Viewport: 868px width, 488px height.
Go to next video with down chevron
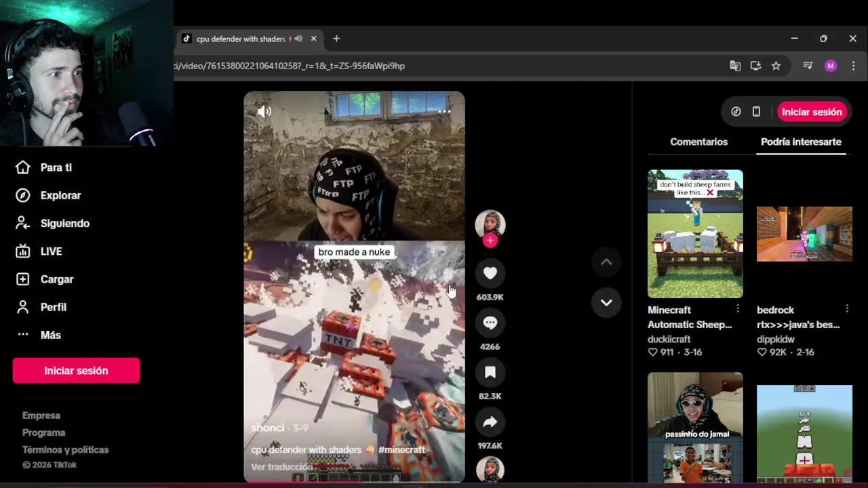(606, 302)
